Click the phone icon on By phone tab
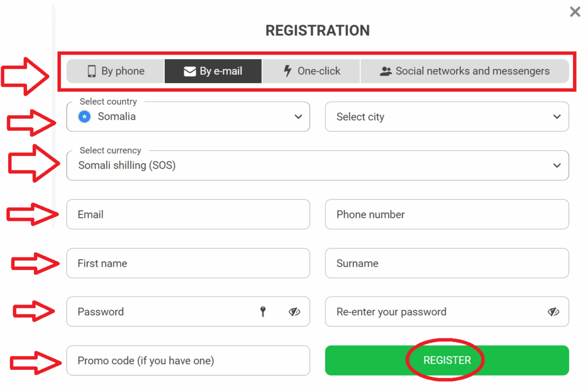The height and width of the screenshot is (390, 588). pyautogui.click(x=92, y=71)
